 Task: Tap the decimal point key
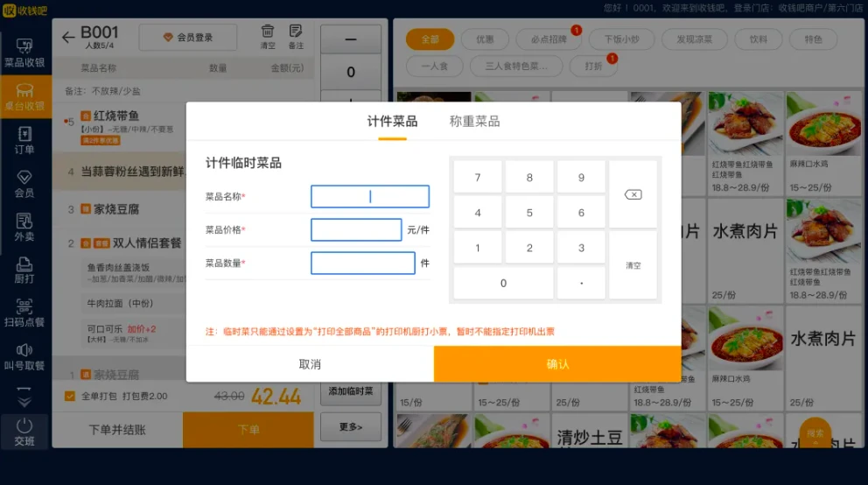pos(581,284)
